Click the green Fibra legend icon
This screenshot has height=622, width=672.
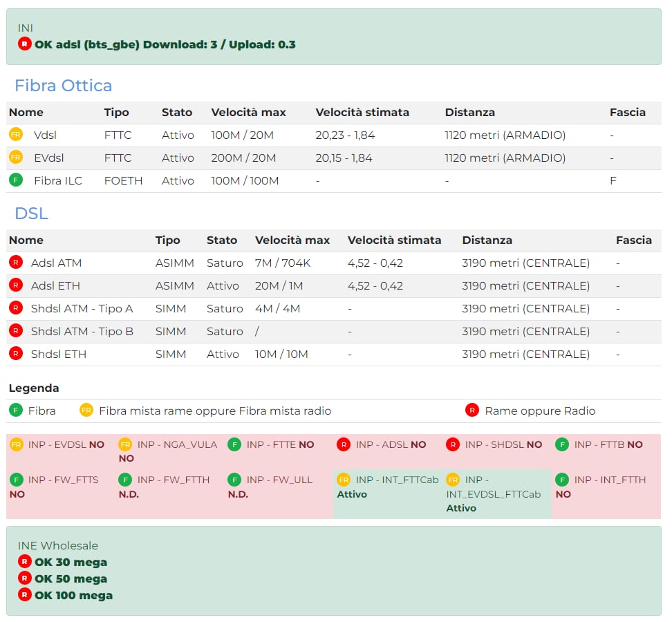16,411
